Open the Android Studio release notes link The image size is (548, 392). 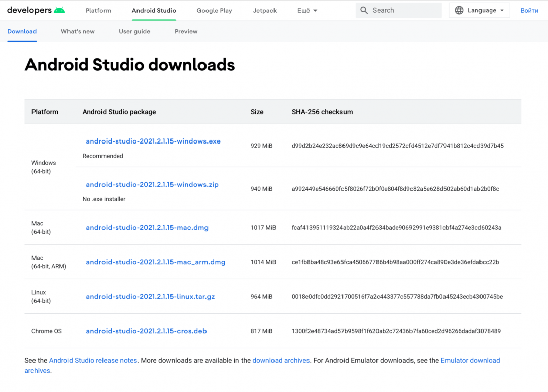pyautogui.click(x=93, y=360)
